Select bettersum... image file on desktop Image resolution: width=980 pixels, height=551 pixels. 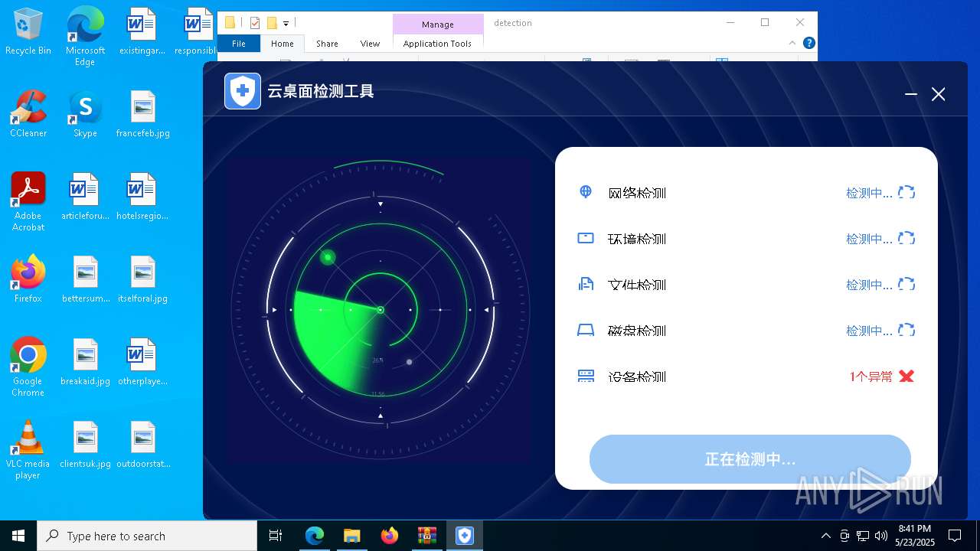(85, 279)
